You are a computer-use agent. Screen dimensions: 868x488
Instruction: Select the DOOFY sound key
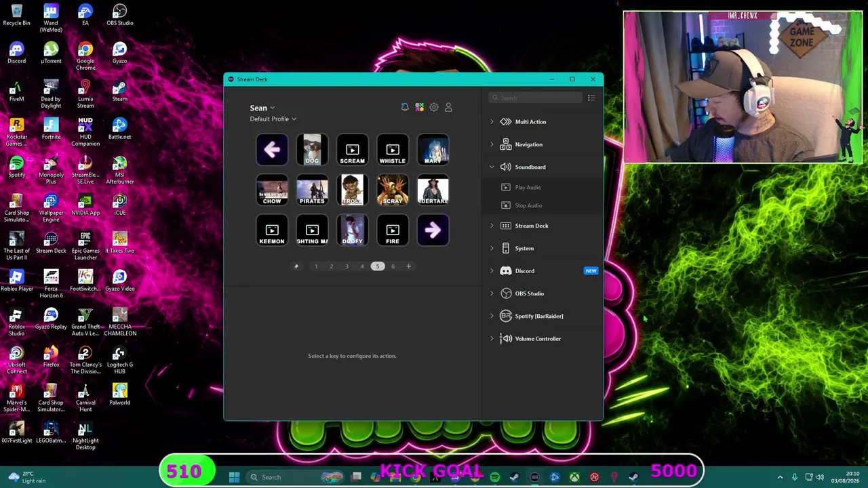(353, 230)
